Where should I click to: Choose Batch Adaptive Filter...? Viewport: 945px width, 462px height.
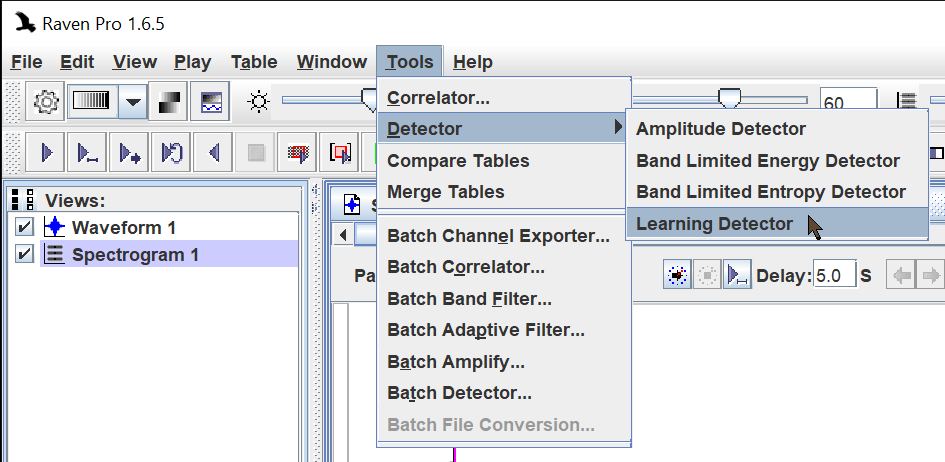pyautogui.click(x=504, y=329)
